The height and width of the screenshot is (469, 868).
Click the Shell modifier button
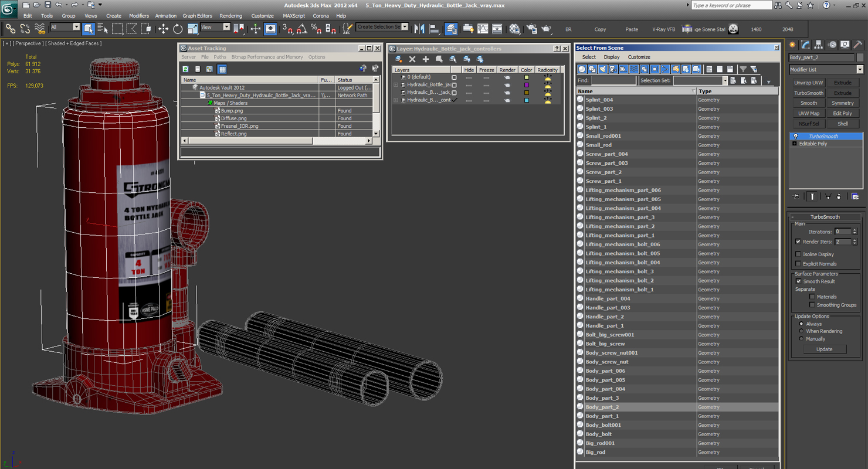point(843,124)
